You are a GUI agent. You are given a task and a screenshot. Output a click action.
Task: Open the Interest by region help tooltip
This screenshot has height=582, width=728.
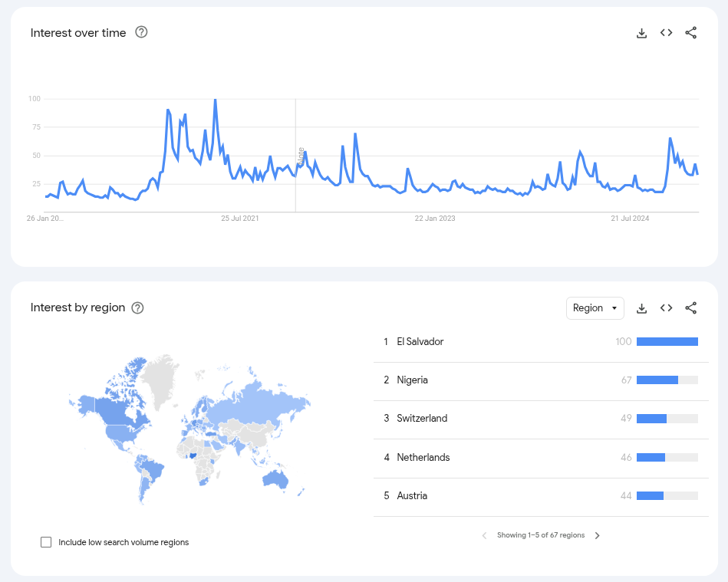[x=137, y=307]
